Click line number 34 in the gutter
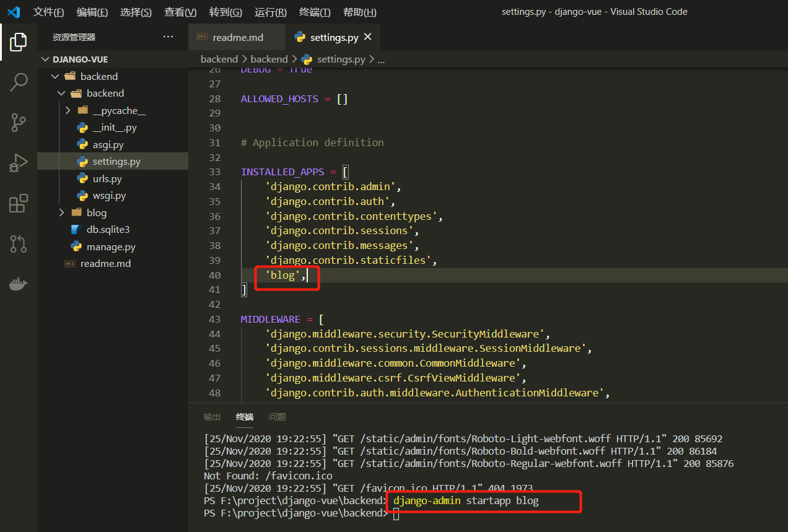788x532 pixels. tap(214, 186)
